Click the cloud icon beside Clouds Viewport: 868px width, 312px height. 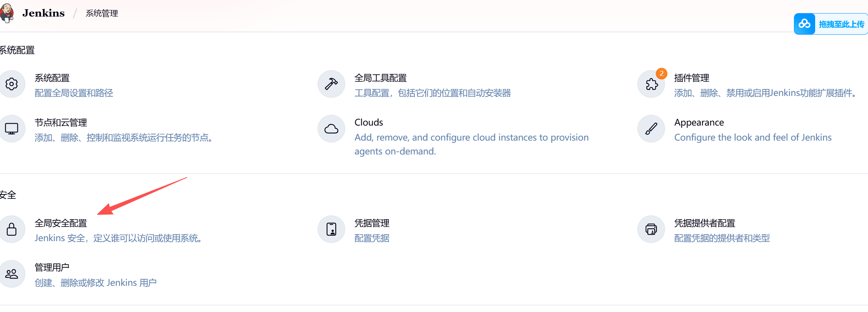click(x=331, y=129)
